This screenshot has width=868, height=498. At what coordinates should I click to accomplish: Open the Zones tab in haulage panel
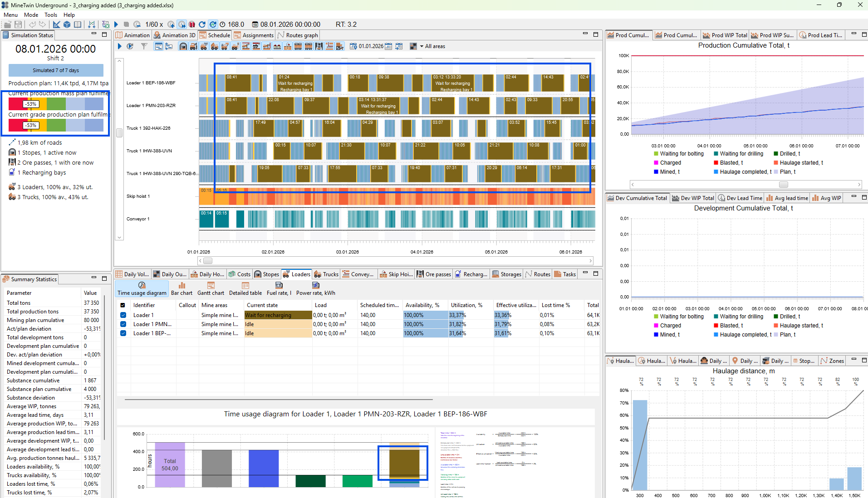(x=832, y=361)
